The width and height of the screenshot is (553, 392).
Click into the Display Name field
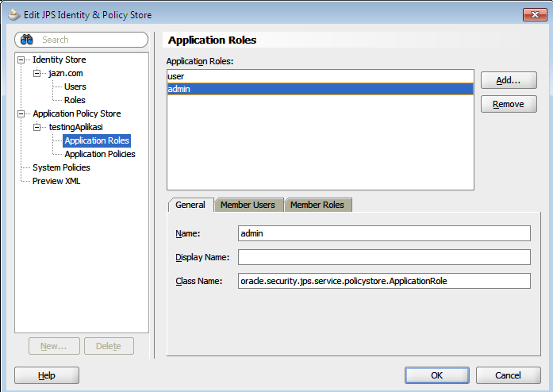[384, 257]
